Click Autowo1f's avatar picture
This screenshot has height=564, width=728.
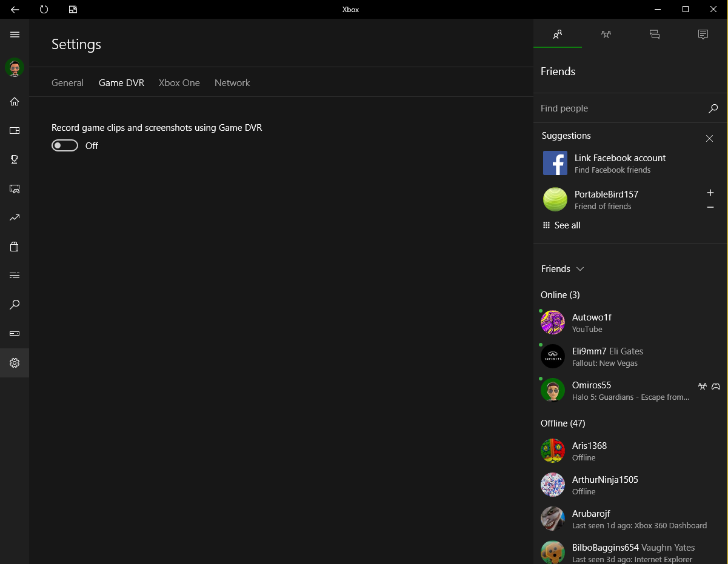553,322
